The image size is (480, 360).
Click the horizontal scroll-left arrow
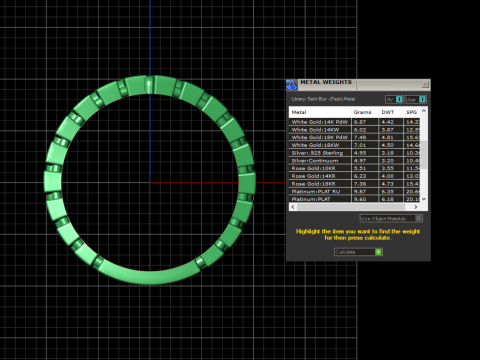coord(293,207)
